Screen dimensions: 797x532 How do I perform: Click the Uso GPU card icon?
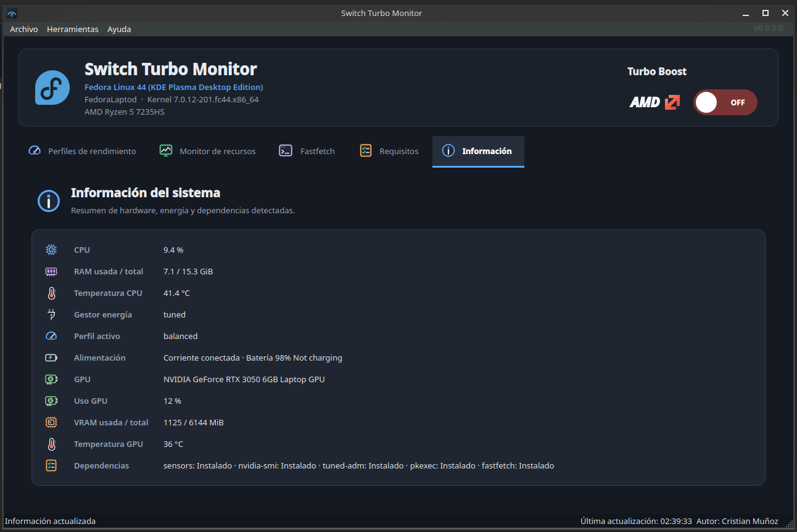tap(51, 401)
